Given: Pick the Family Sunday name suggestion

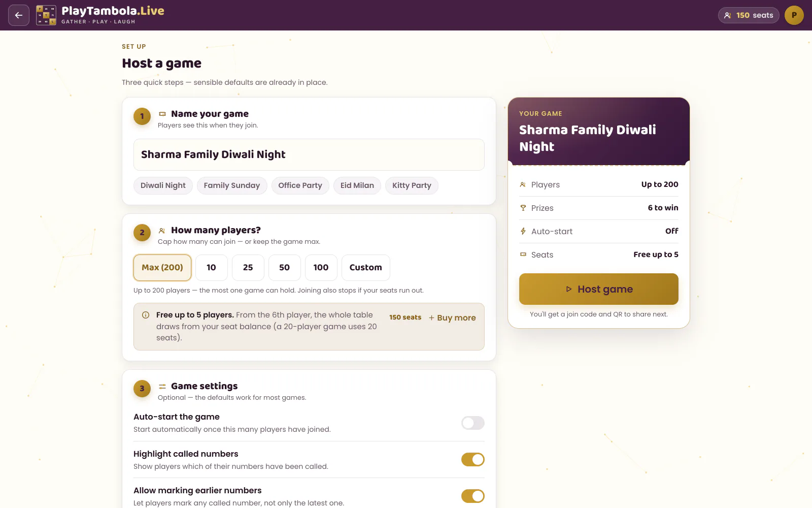Looking at the screenshot, I should tap(232, 185).
